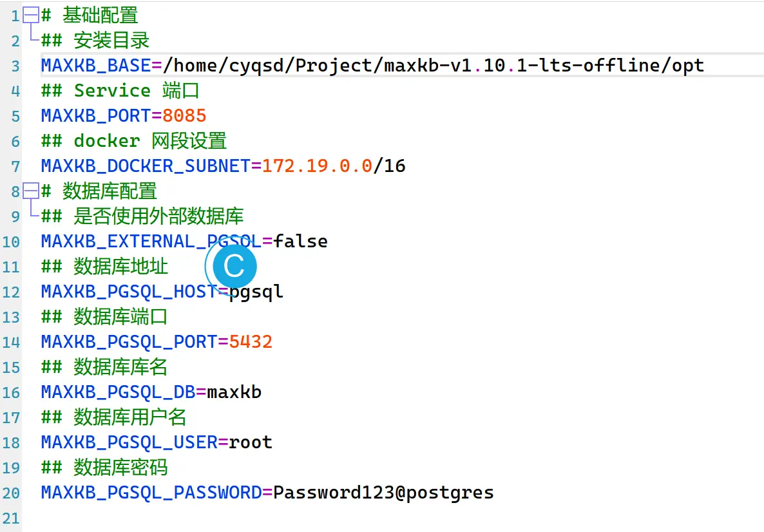
Task: Click the root username value
Action: click(x=251, y=442)
